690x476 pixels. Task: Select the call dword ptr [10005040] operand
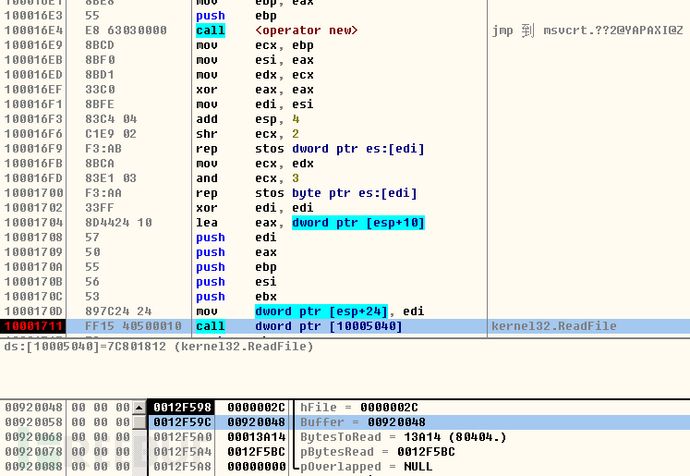(329, 326)
